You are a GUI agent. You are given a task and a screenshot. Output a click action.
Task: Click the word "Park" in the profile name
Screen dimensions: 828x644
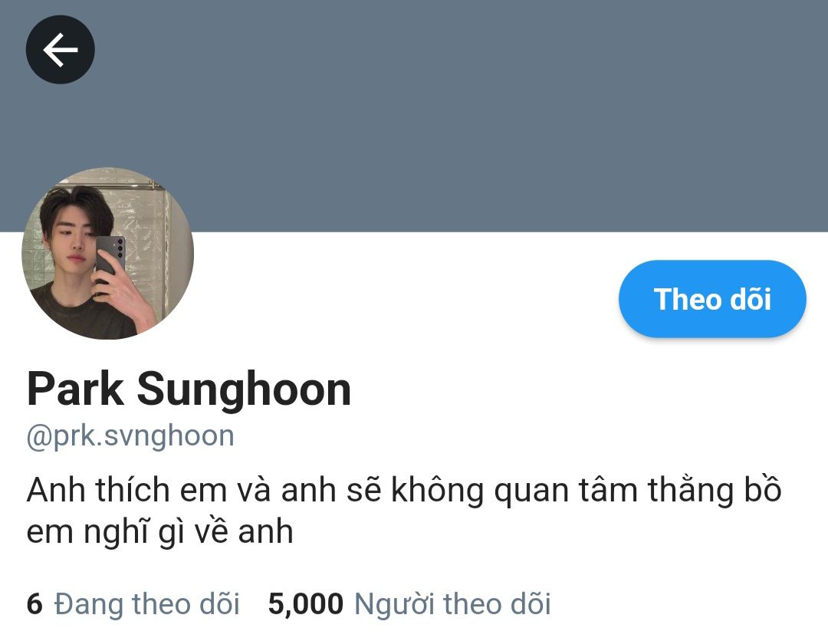[75, 388]
